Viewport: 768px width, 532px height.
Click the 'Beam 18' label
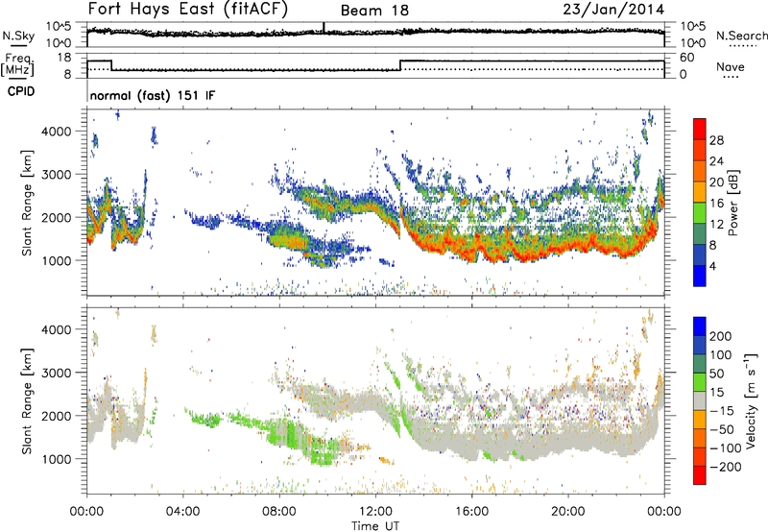pos(374,11)
